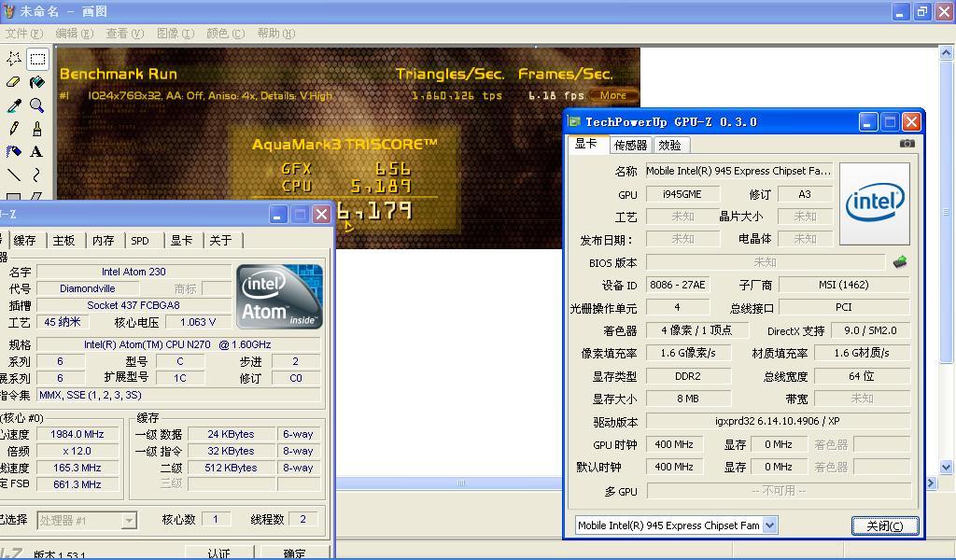Image resolution: width=956 pixels, height=560 pixels.
Task: Click the 认证 button in CPU-Z
Action: point(218,553)
